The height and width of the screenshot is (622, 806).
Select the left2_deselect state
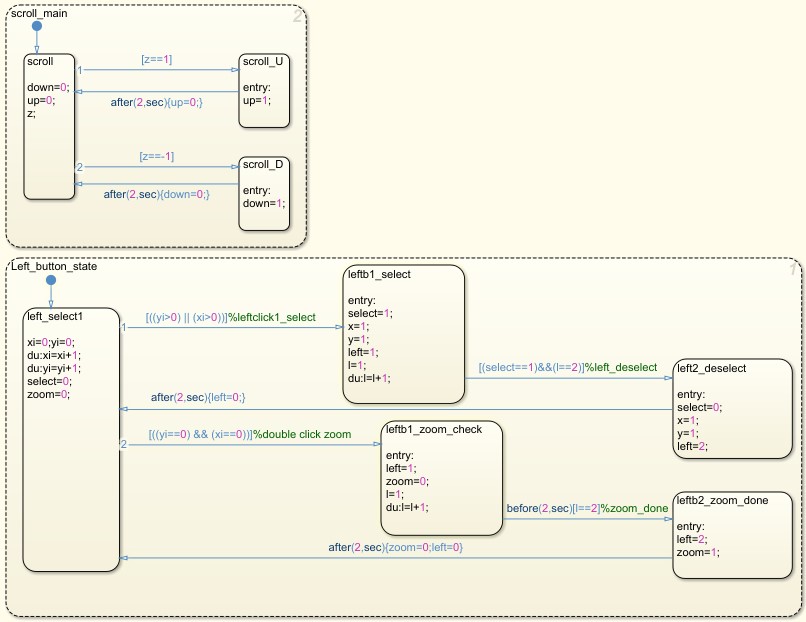(x=732, y=409)
